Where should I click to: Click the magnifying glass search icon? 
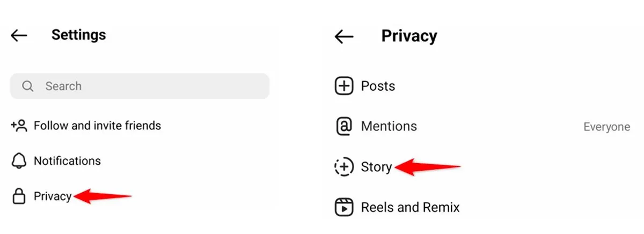[x=28, y=86]
